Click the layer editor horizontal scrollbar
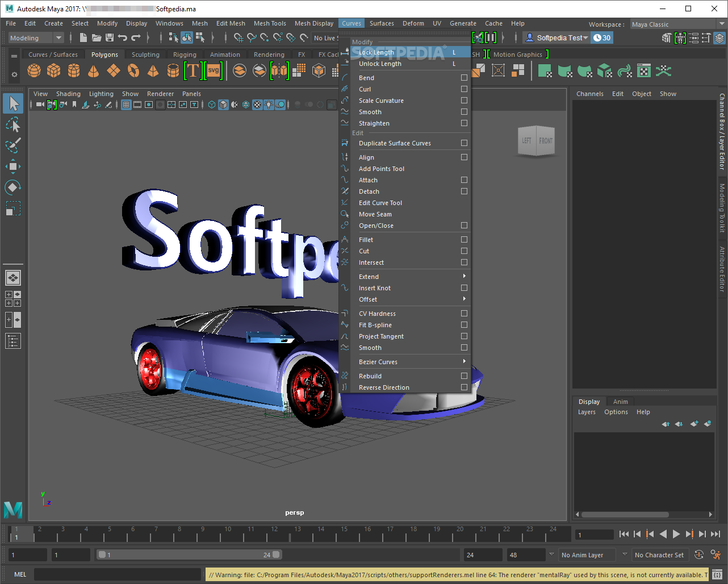Screen dimensions: 728x584 625,515
